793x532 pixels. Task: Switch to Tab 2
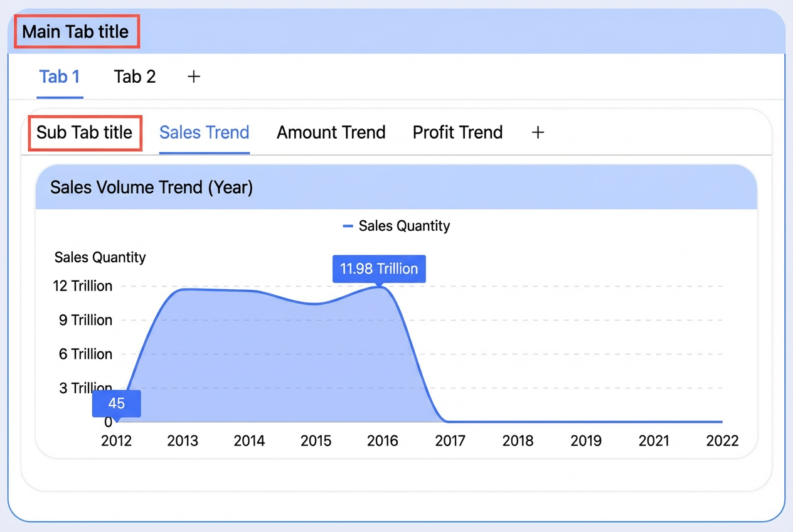135,77
